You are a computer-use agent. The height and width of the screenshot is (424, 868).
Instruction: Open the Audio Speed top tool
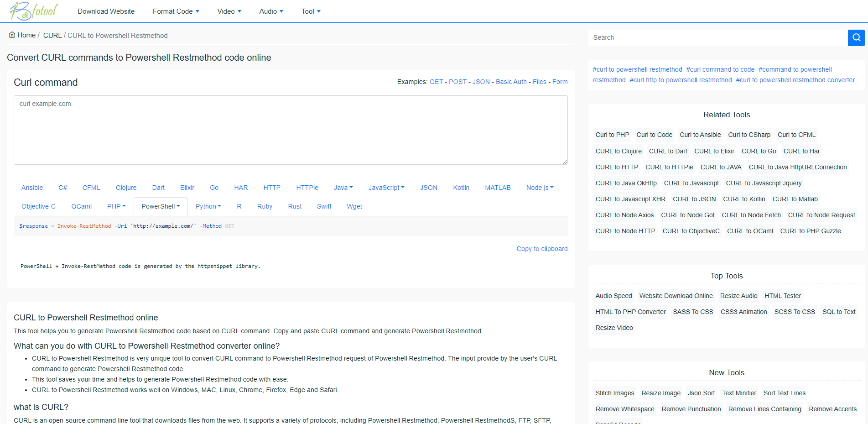click(x=613, y=296)
